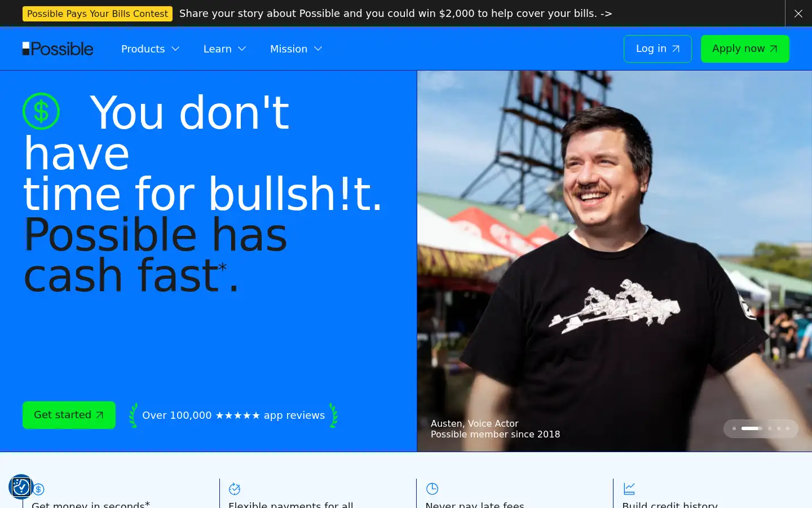This screenshot has width=812, height=508.
Task: Click the You don't have time headline
Action: pyautogui.click(x=203, y=153)
